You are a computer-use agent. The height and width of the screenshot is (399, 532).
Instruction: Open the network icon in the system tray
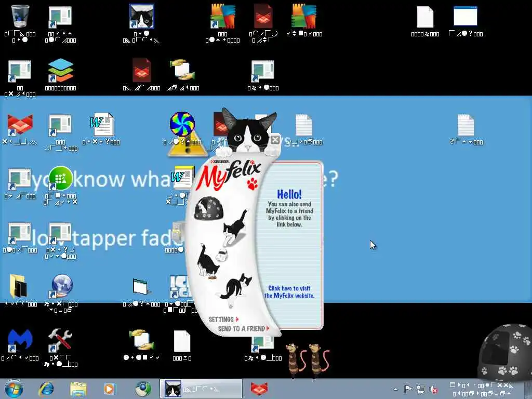coord(421,389)
